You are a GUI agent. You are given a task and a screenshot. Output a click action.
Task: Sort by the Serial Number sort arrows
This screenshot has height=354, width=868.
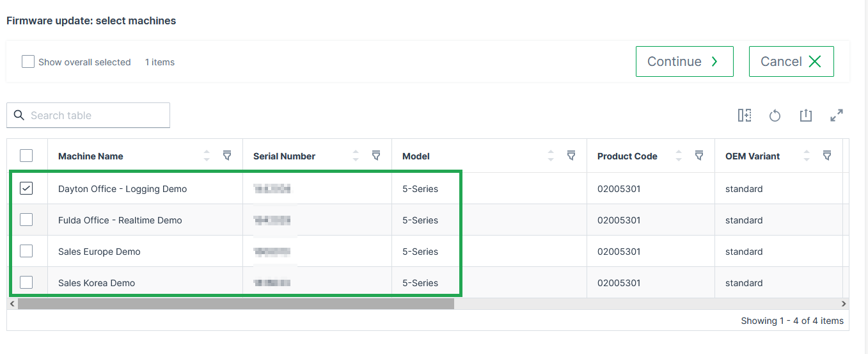pos(356,156)
